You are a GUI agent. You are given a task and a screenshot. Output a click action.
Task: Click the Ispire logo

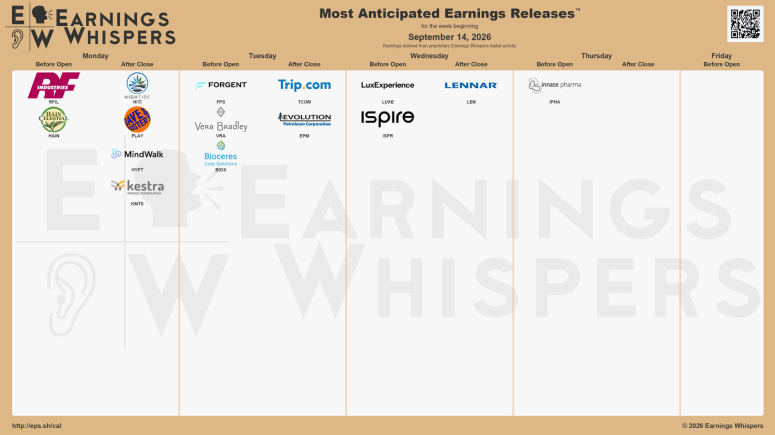(388, 118)
